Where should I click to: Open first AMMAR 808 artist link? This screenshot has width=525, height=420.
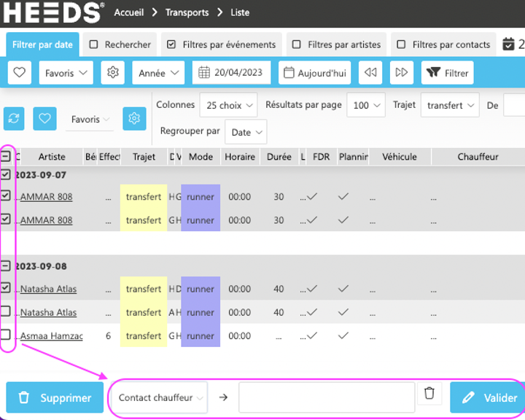(46, 197)
